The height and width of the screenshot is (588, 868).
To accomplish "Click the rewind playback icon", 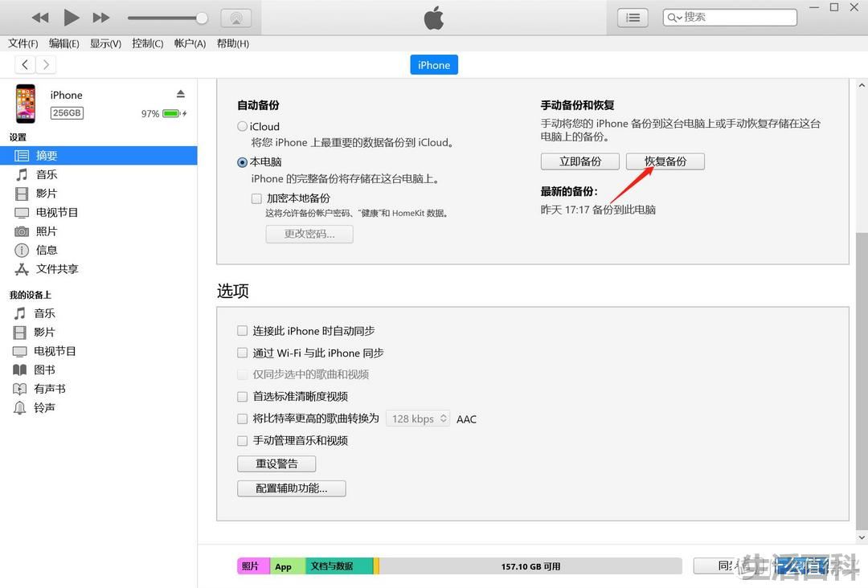I will 40,18.
